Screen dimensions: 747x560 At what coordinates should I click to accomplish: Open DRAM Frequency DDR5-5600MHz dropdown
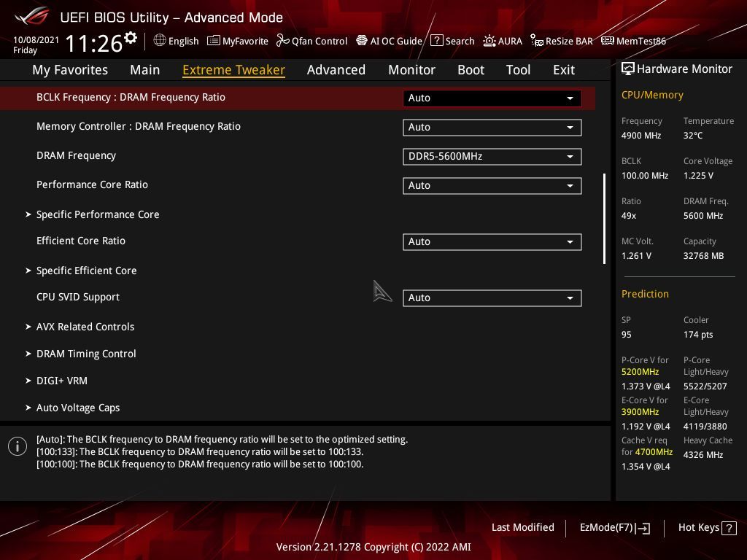pos(492,157)
